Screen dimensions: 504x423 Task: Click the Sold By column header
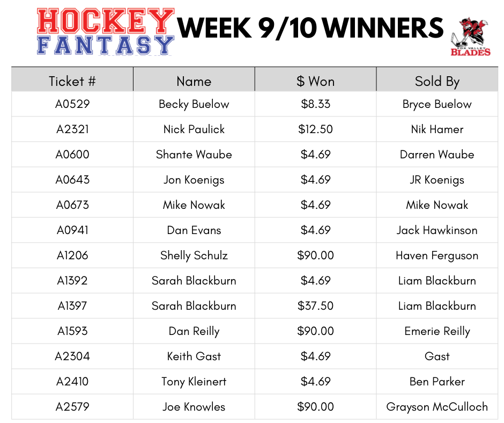click(x=437, y=81)
